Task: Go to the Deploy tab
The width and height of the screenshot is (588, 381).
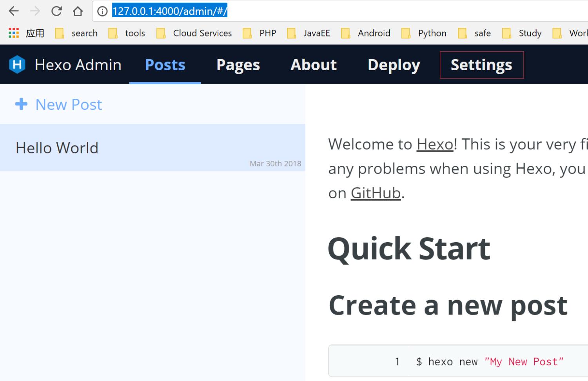Action: point(394,65)
